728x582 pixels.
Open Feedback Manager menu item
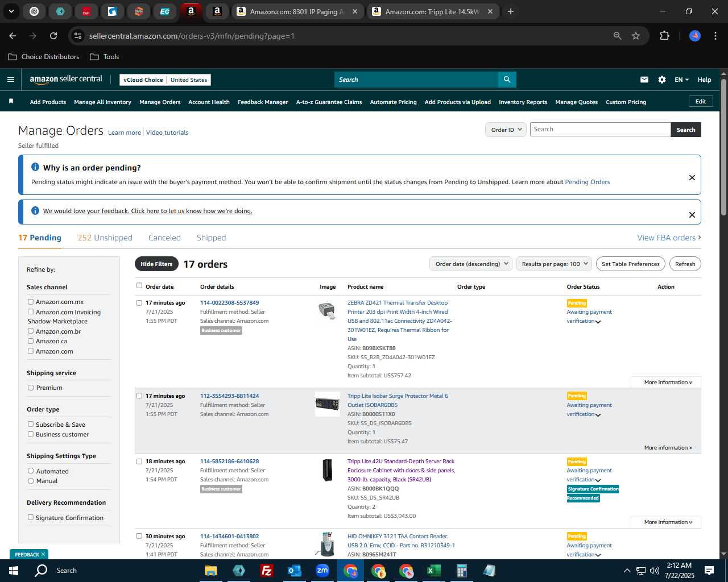[263, 102]
